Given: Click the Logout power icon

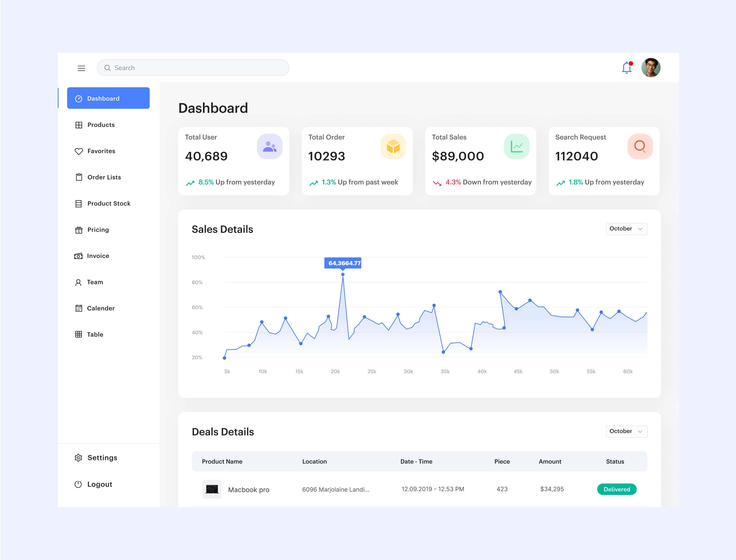Looking at the screenshot, I should pyautogui.click(x=78, y=484).
